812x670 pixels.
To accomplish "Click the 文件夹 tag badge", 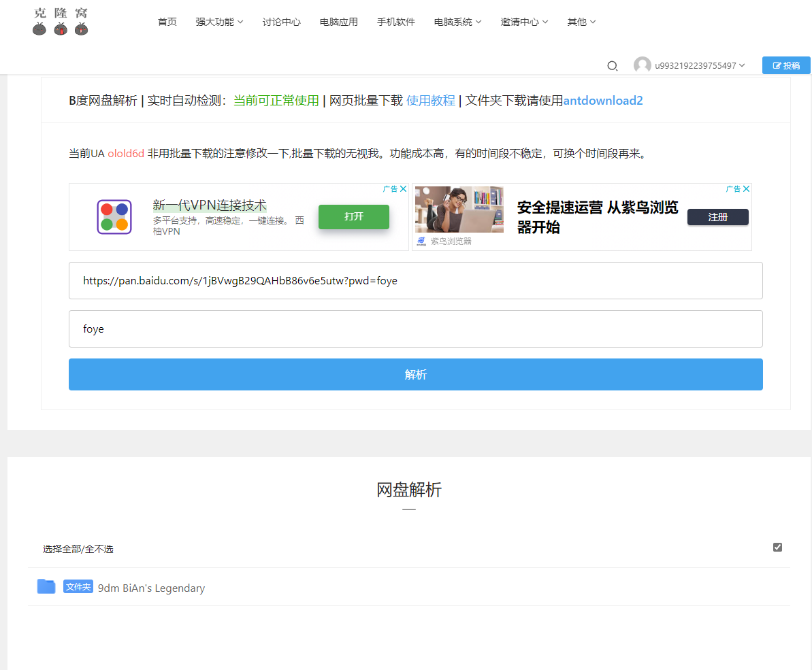I will [x=78, y=587].
